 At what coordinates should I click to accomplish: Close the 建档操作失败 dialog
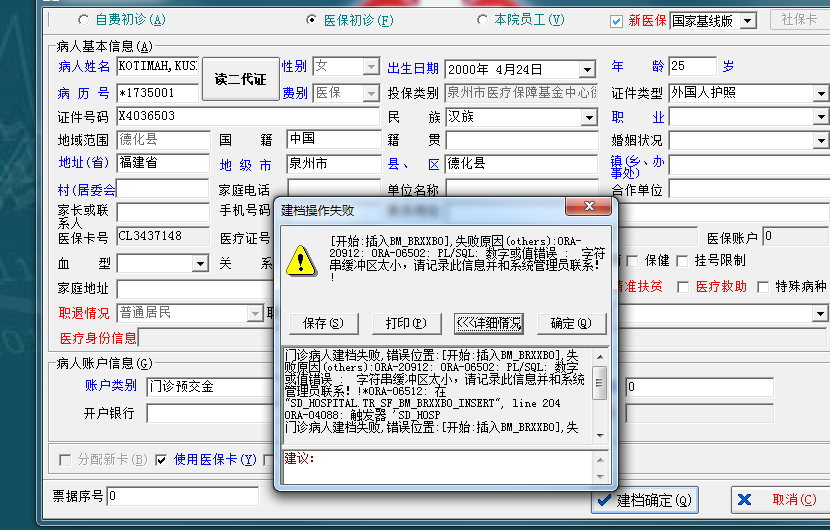(589, 205)
